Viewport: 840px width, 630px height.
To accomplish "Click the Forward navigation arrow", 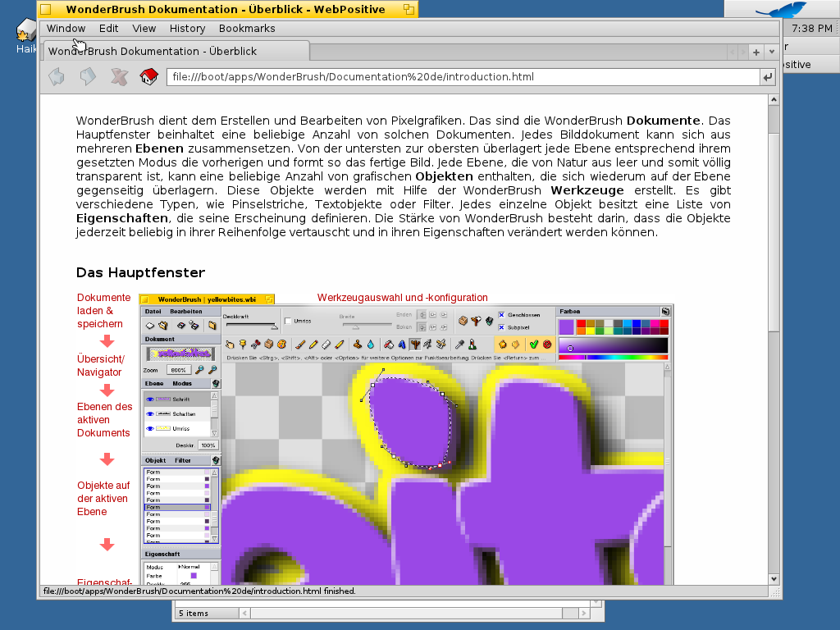I will pos(88,77).
